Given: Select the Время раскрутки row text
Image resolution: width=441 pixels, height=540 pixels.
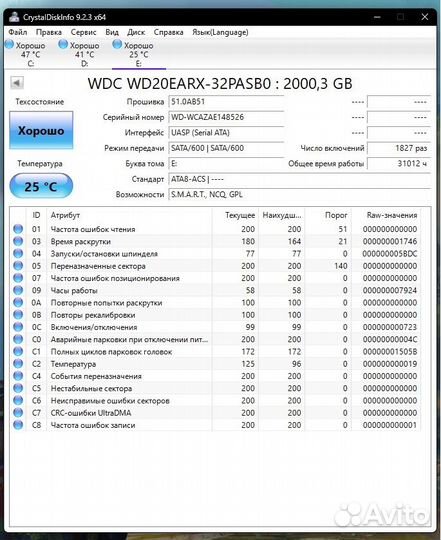Looking at the screenshot, I should tap(81, 241).
